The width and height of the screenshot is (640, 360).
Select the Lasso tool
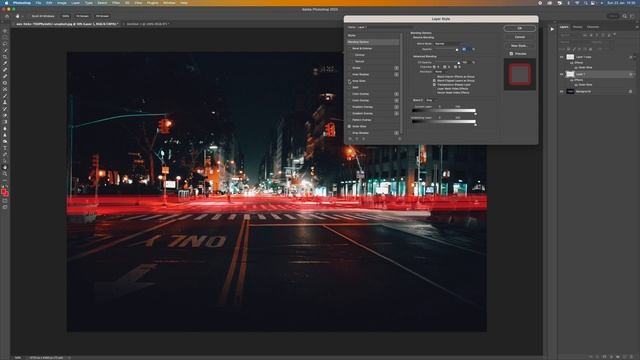click(x=5, y=44)
